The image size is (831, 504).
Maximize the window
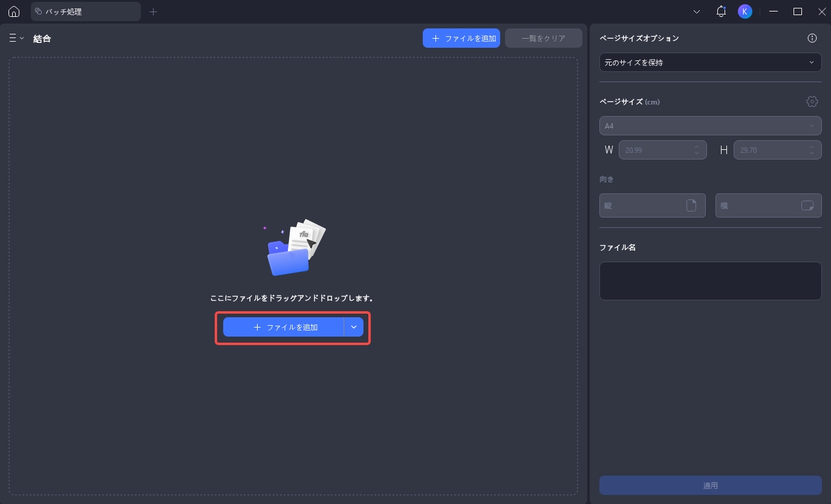[x=798, y=11]
